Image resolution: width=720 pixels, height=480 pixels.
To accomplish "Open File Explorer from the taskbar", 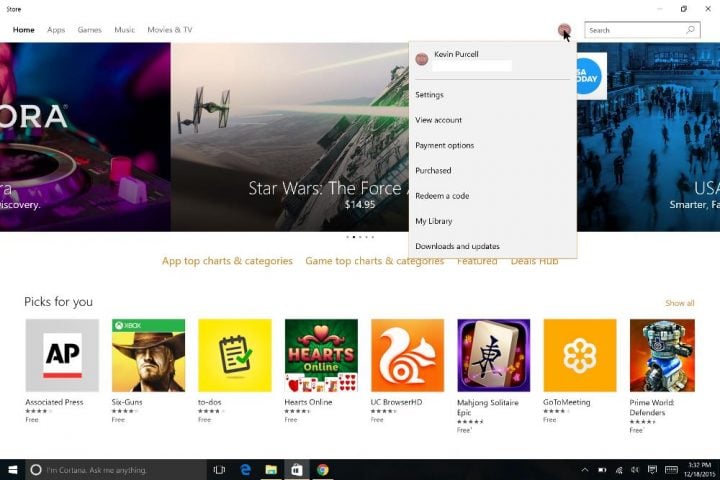I will pyautogui.click(x=271, y=469).
